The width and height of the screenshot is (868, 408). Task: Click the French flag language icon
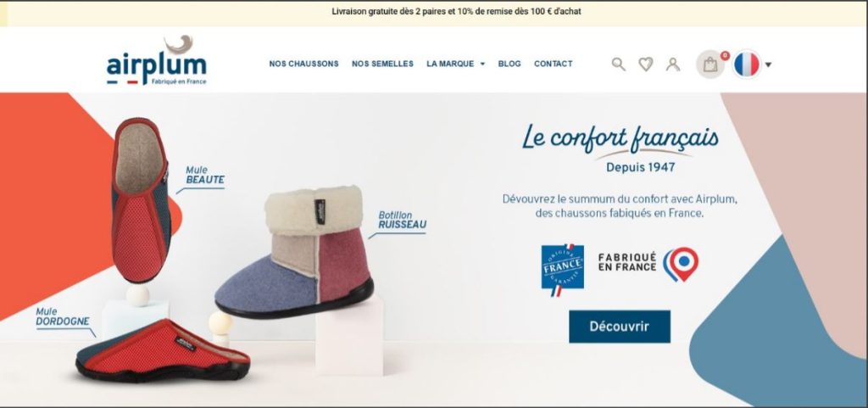pos(746,64)
